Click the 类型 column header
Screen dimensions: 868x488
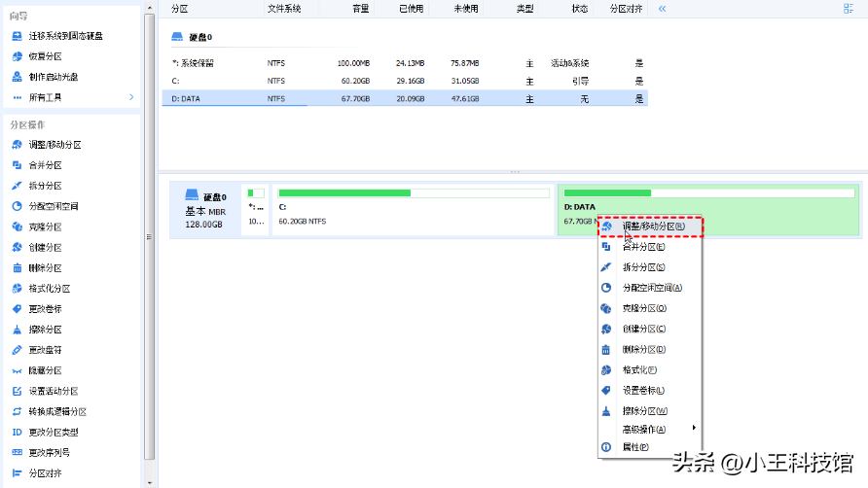524,9
